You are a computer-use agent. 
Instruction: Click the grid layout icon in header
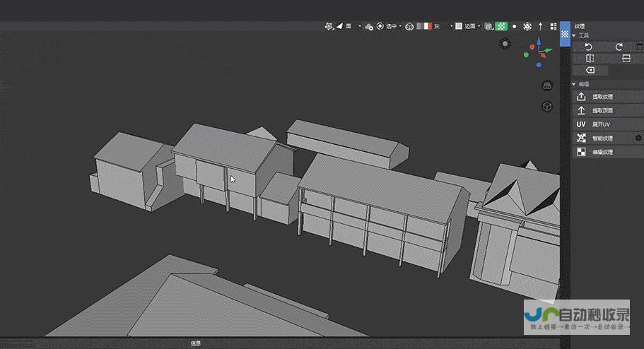[x=554, y=26]
